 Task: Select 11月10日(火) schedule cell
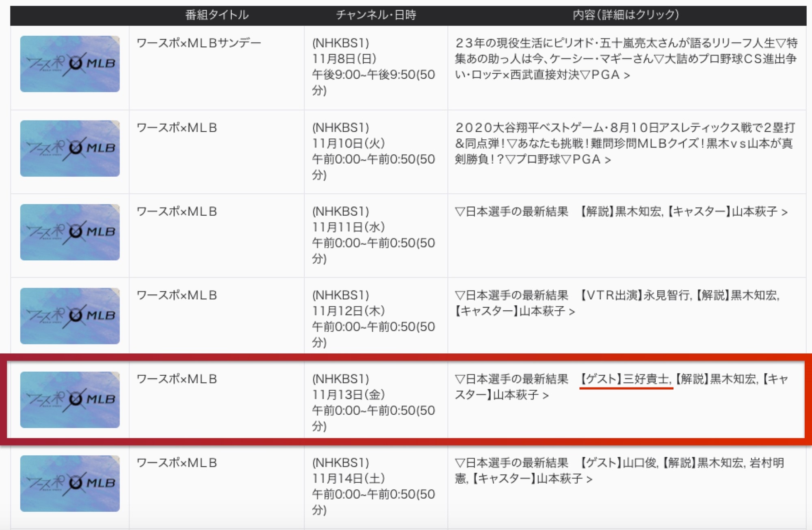(x=373, y=151)
